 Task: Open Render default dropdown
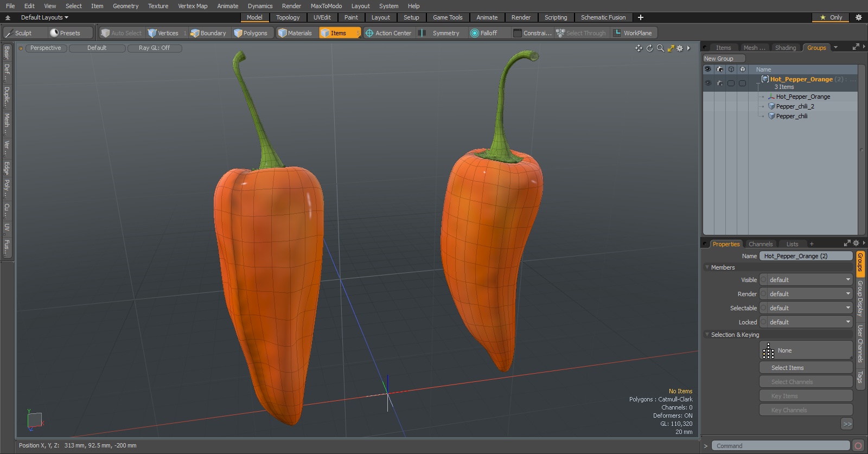click(806, 294)
